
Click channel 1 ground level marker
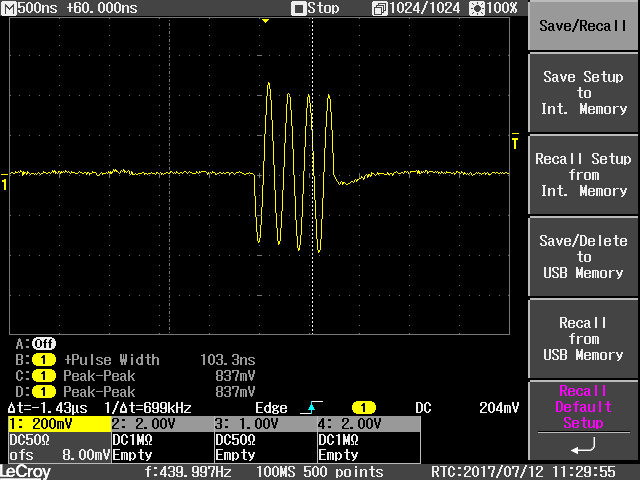pyautogui.click(x=4, y=182)
